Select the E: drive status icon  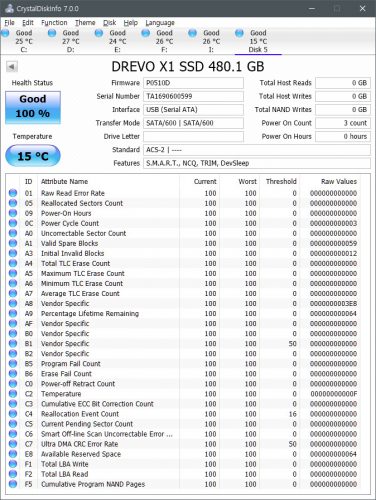tap(99, 33)
